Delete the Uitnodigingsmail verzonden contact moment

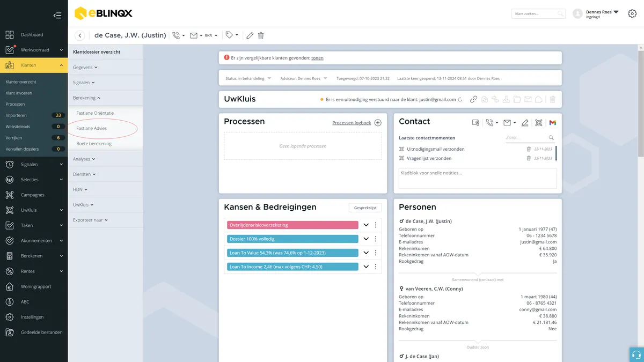click(x=529, y=149)
